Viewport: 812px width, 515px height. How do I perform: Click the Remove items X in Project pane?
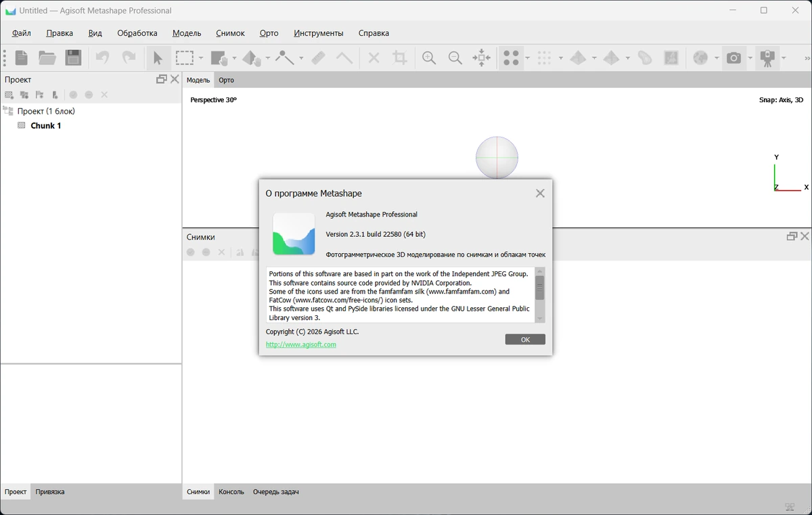[x=104, y=95]
